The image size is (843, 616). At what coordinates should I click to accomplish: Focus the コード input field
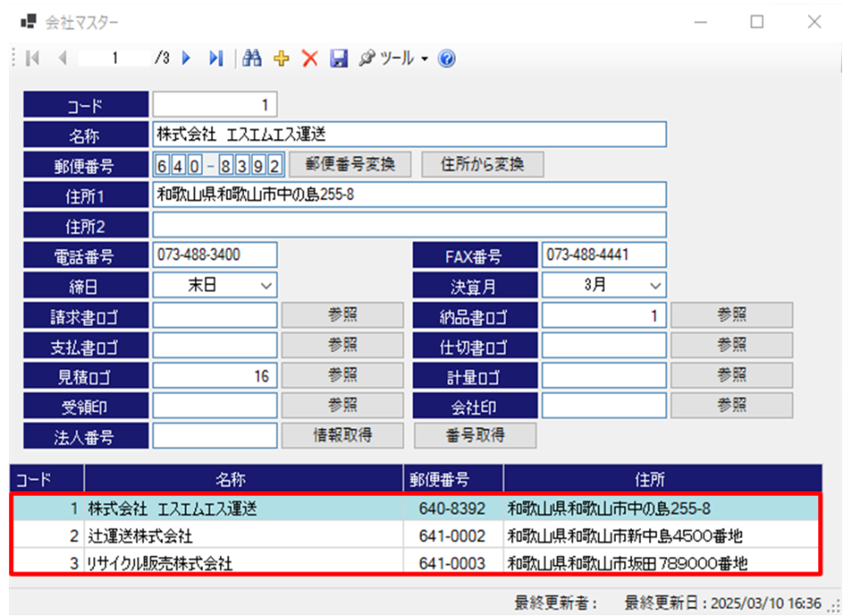[215, 104]
